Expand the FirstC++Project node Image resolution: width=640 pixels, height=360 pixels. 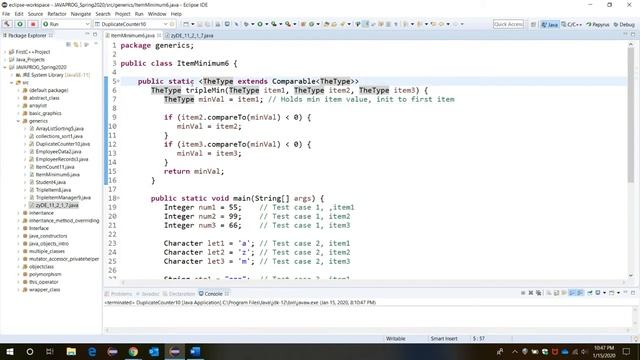5,52
